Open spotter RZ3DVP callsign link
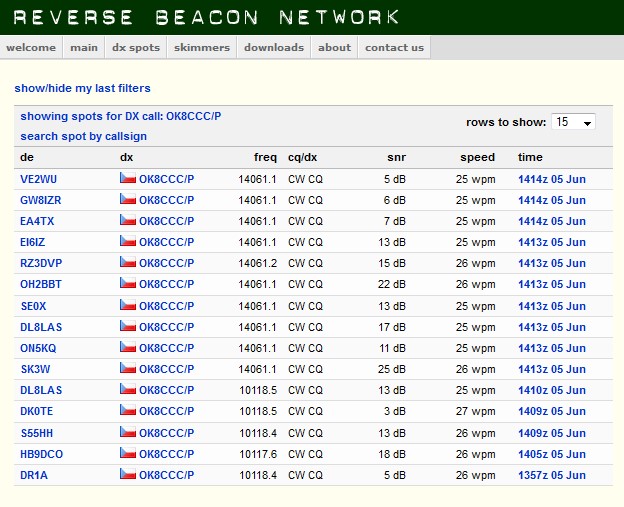 click(41, 263)
